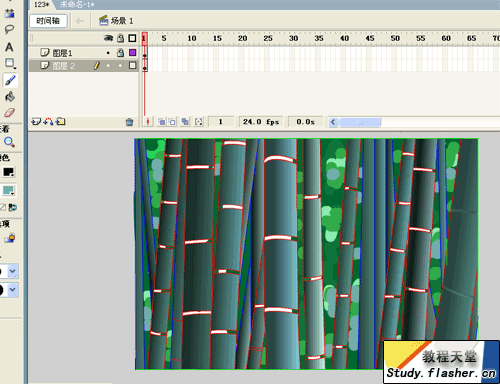
Task: Click the page icon of 图层1
Action: [44, 52]
